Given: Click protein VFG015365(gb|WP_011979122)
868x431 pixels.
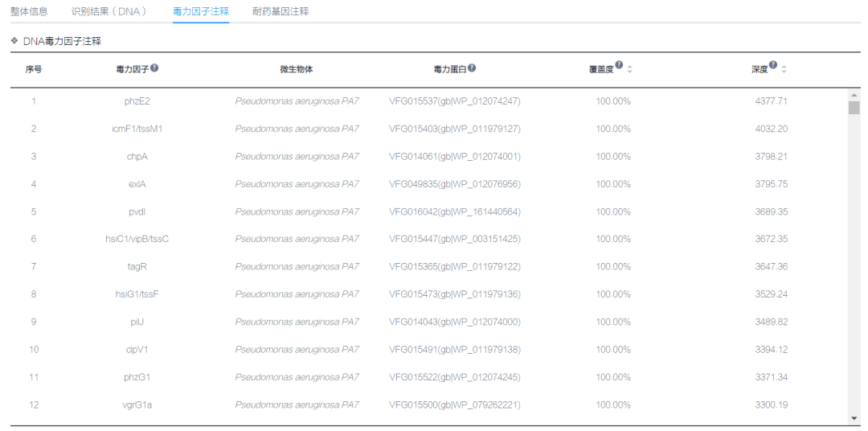Looking at the screenshot, I should [454, 267].
